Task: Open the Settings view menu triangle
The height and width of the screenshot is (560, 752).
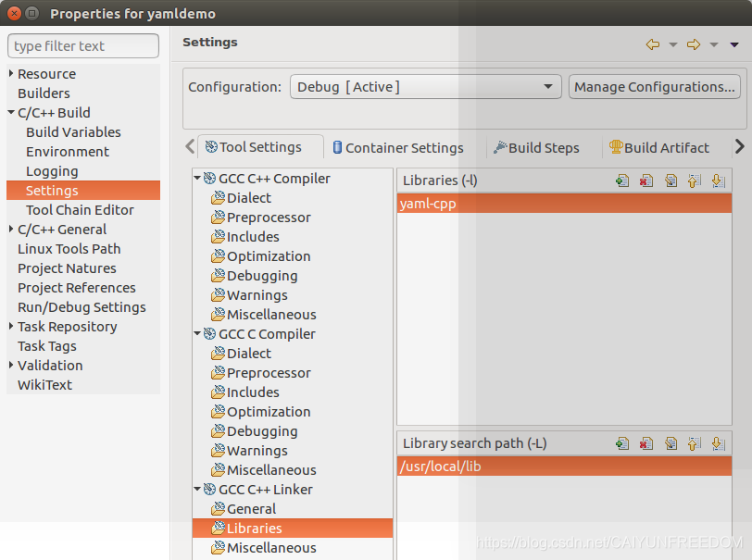Action: pos(734,44)
